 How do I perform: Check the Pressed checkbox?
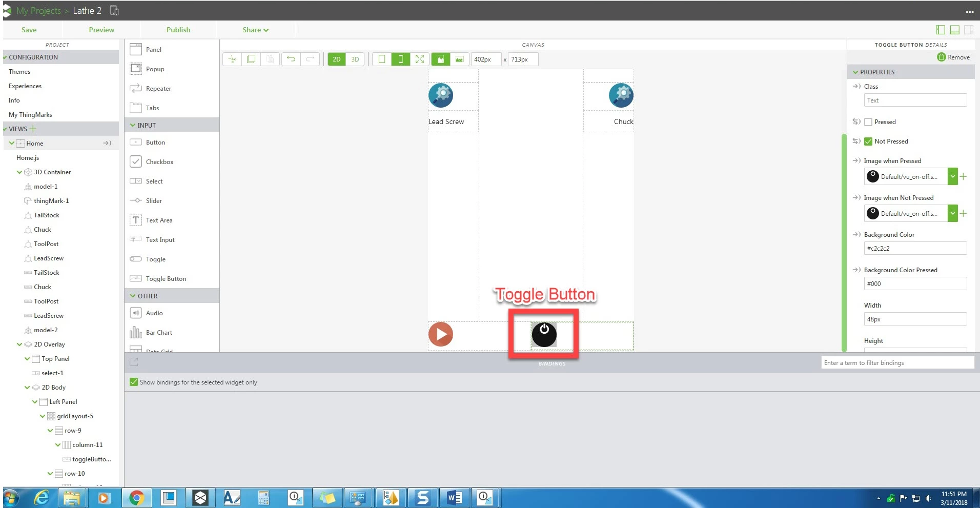pyautogui.click(x=868, y=122)
